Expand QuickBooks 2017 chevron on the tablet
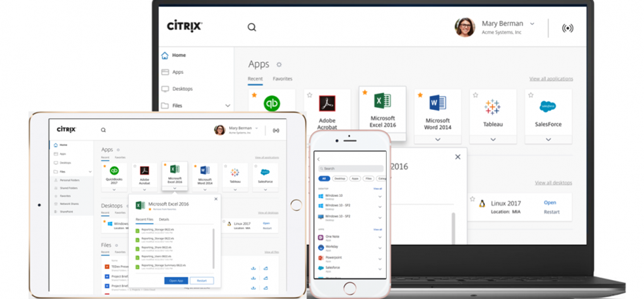This screenshot has height=299, width=644. (x=114, y=190)
